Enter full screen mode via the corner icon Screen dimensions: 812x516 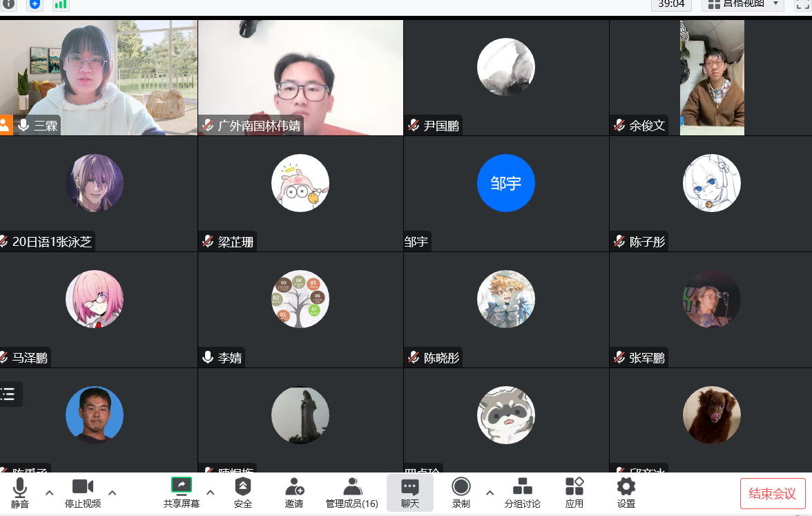click(x=802, y=4)
